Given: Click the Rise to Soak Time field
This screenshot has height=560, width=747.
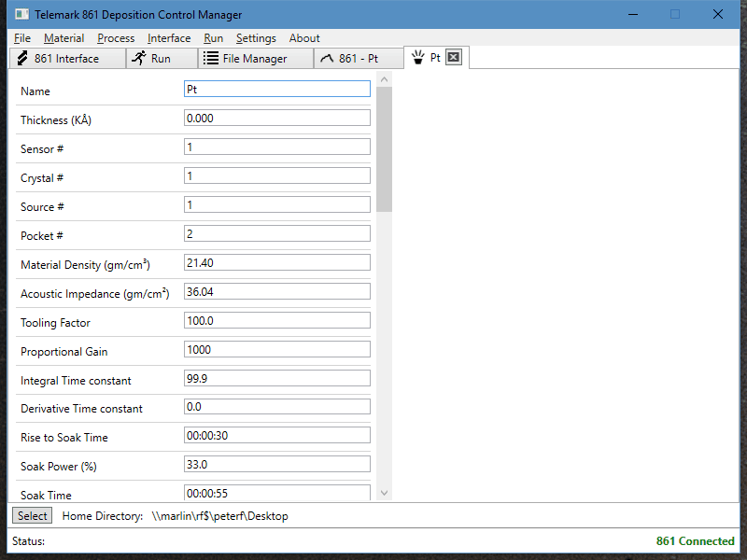Looking at the screenshot, I should point(277,436).
